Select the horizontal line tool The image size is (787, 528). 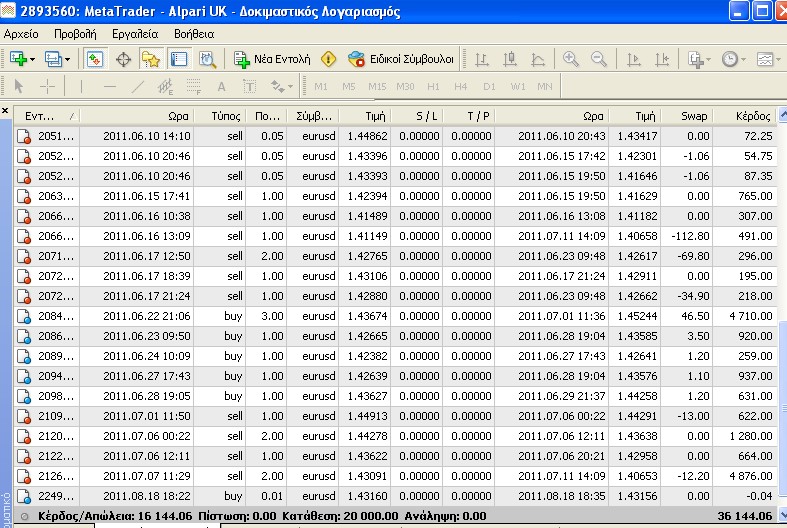click(109, 86)
